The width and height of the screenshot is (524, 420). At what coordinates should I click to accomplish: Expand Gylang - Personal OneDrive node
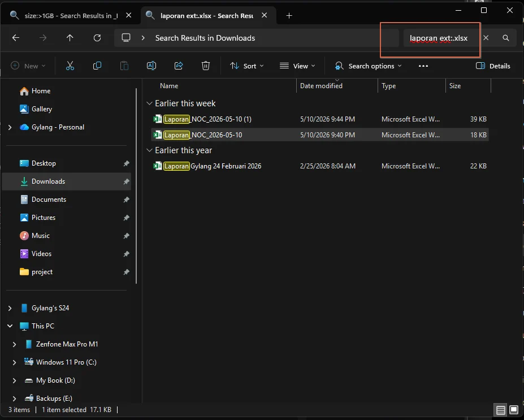[x=10, y=127]
